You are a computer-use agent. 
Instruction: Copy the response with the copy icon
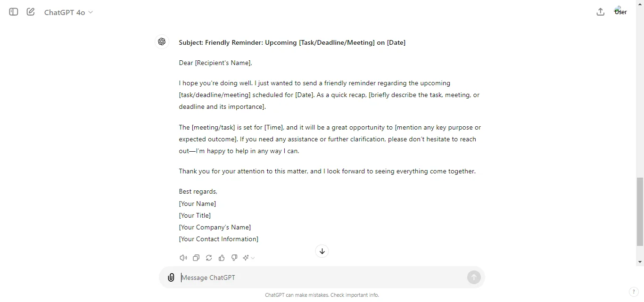click(196, 258)
